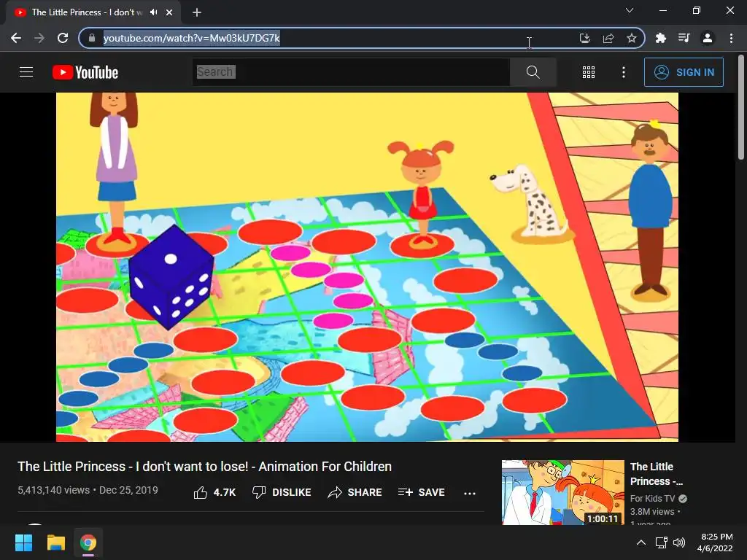This screenshot has width=747, height=560.
Task: Grab the page vertical scrollbar
Action: pyautogui.click(x=741, y=107)
